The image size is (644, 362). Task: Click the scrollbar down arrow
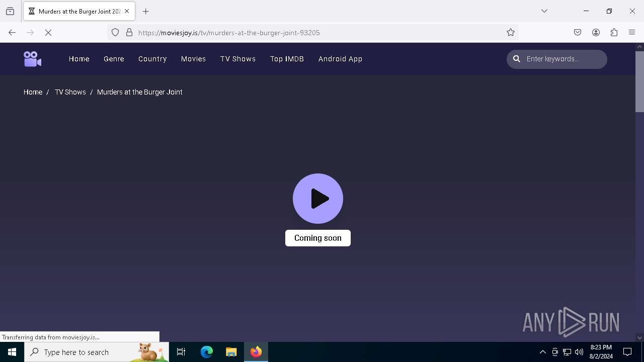pos(640,337)
